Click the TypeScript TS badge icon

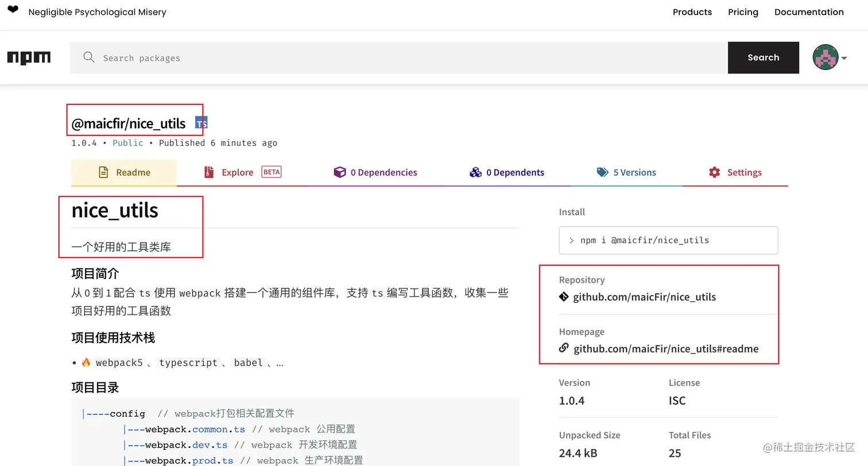click(201, 123)
